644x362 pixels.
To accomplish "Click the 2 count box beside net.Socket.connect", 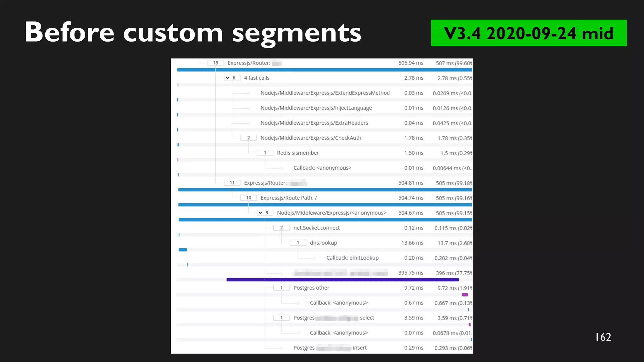I will pos(281,228).
